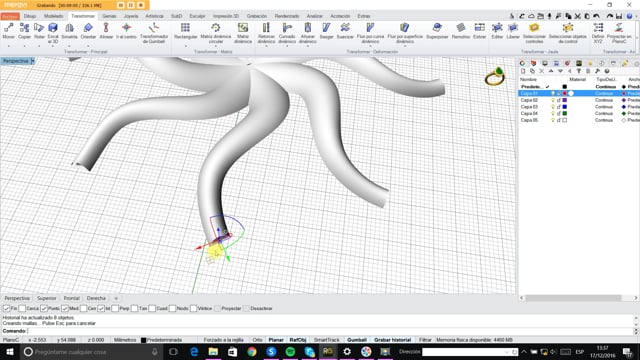This screenshot has width=640, height=360.
Task: Click the Proyectar en PlanoC tool
Action: click(x=619, y=33)
